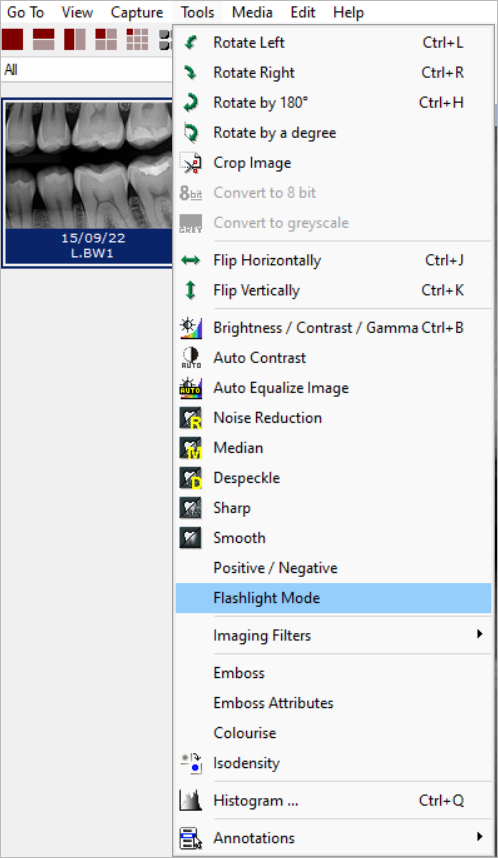Select the Crop Image scissors icon
The height and width of the screenshot is (858, 498).
pos(190,163)
